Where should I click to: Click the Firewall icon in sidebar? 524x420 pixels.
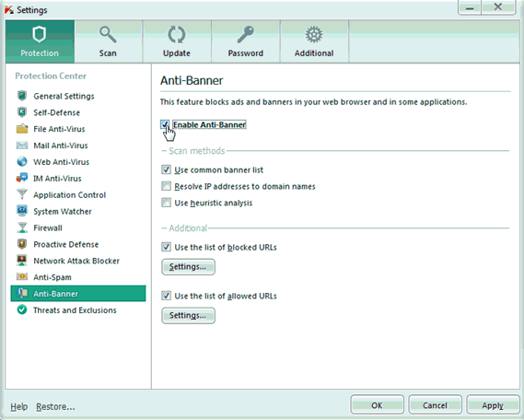click(22, 227)
